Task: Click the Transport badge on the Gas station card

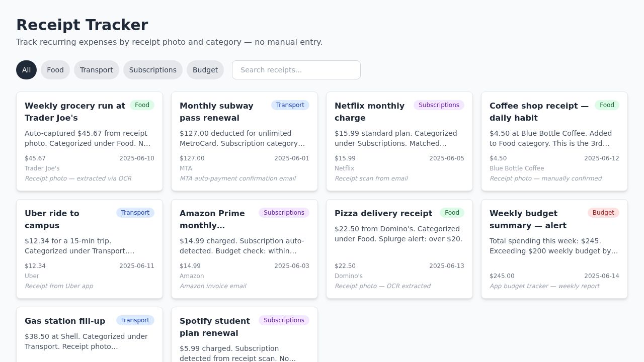Action: point(135,320)
